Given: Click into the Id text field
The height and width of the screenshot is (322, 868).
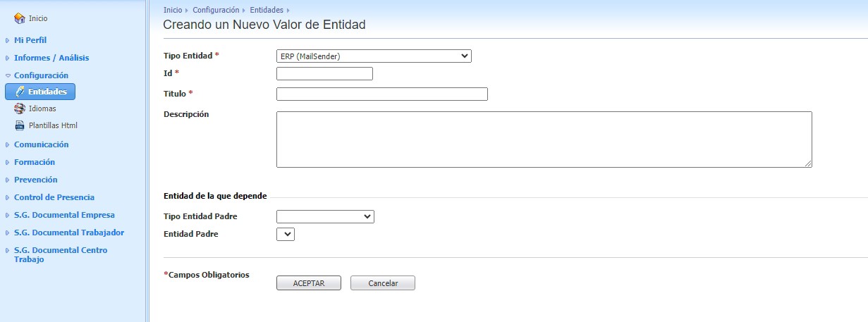Looking at the screenshot, I should click(x=324, y=74).
